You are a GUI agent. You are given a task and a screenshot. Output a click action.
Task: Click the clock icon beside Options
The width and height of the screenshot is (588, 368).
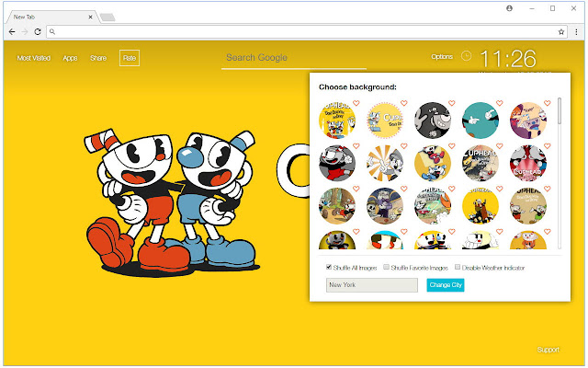click(x=466, y=56)
